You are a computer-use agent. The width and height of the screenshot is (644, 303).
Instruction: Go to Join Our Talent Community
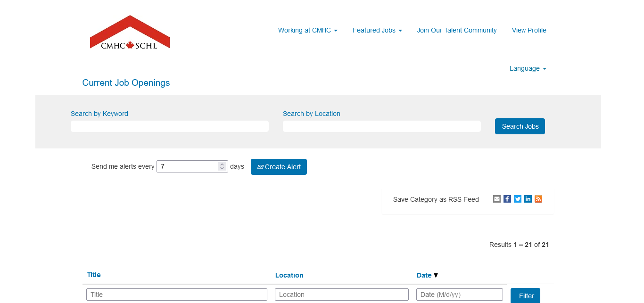456,30
